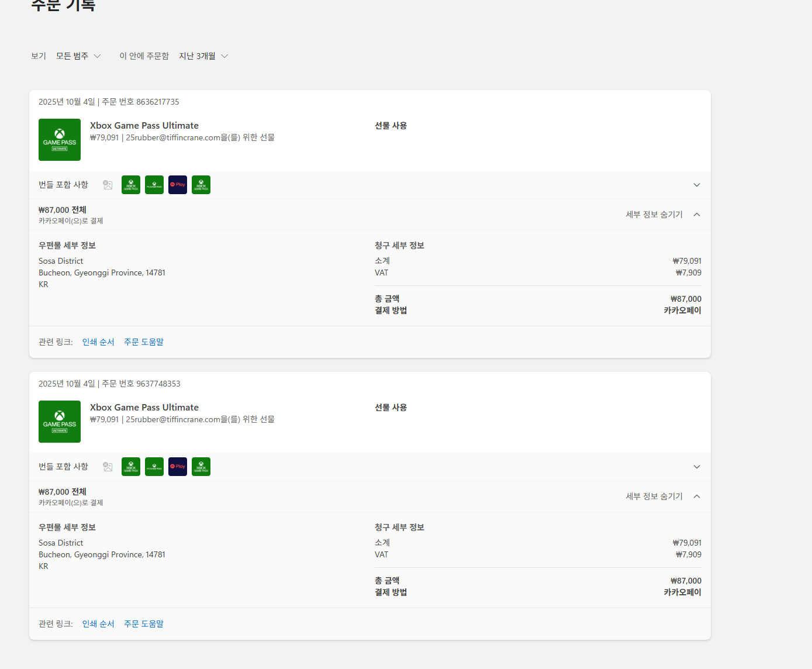Click the gift recipient email line in order 8636217735

click(182, 138)
